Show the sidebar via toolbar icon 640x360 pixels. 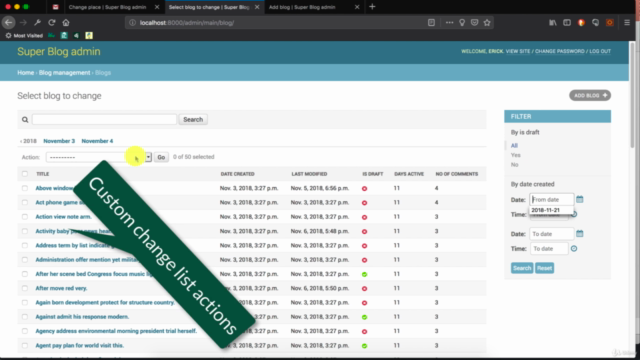567,23
